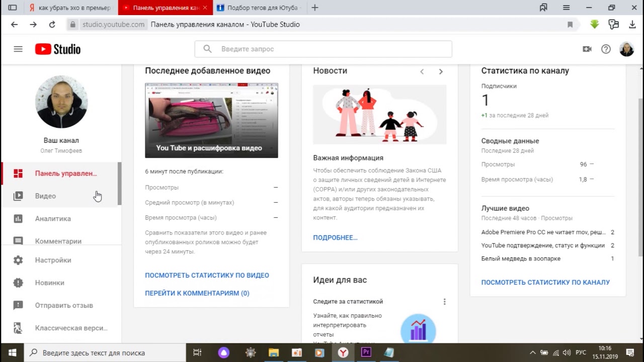Screen dimensions: 644x362
Task: Open Video section in sidebar
Action: click(45, 196)
